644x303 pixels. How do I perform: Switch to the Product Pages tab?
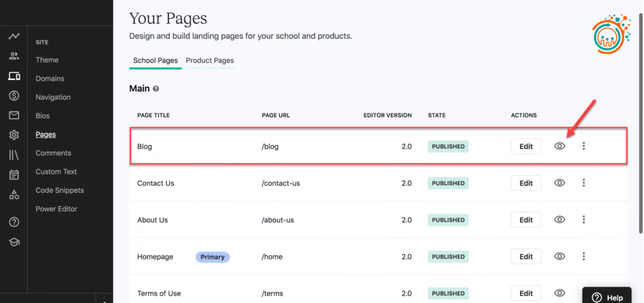[x=209, y=60]
